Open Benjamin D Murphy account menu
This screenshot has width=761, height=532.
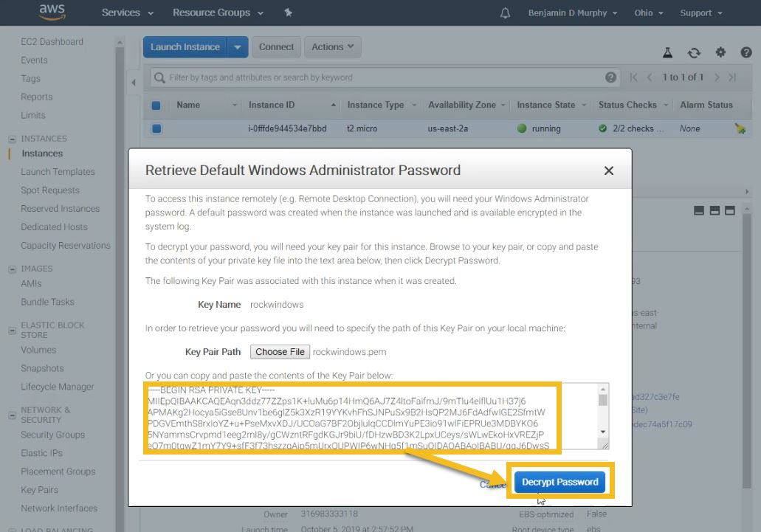click(x=573, y=13)
